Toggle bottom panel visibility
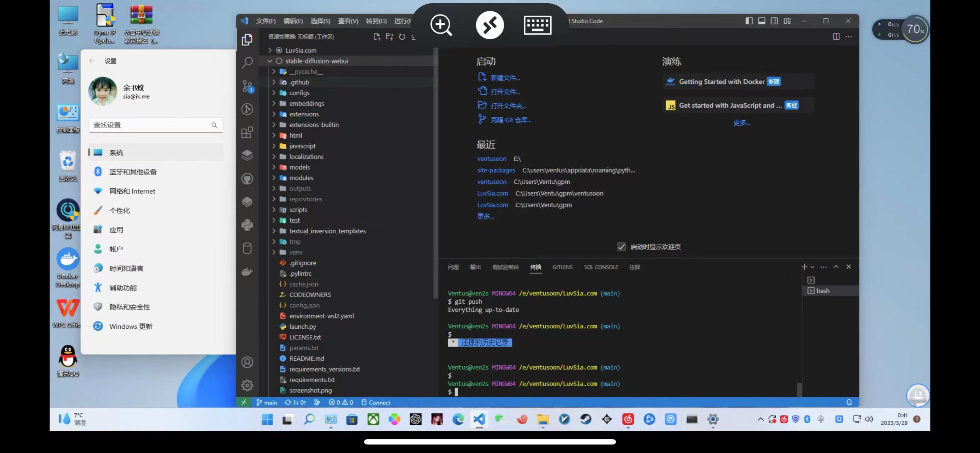Image resolution: width=980 pixels, height=453 pixels. click(761, 21)
